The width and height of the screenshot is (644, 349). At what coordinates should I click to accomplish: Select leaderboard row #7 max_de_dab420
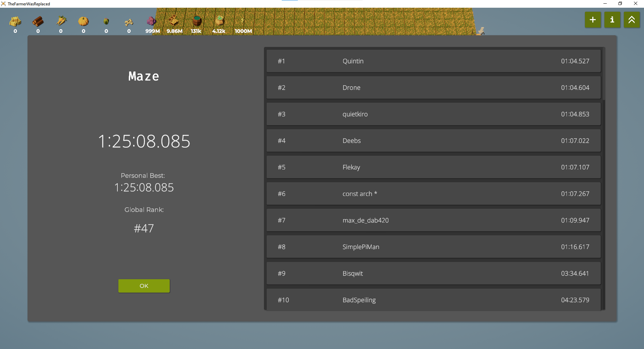[433, 220]
